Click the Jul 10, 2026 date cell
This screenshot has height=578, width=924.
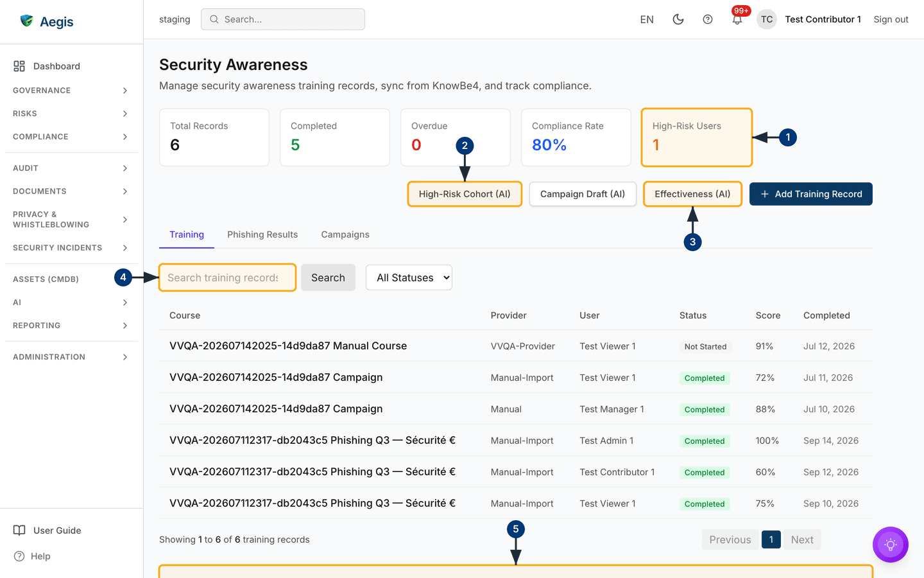point(829,409)
